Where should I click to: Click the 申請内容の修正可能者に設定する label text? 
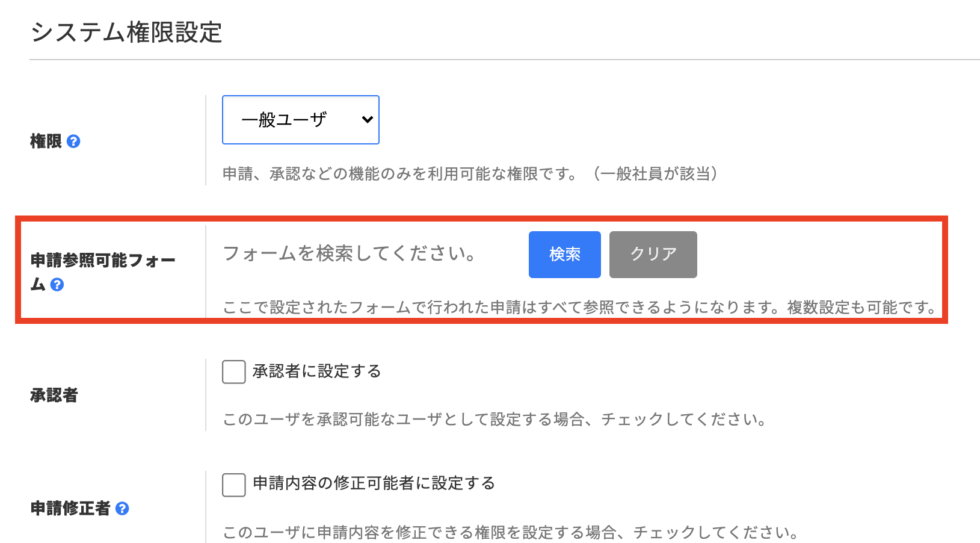(374, 483)
